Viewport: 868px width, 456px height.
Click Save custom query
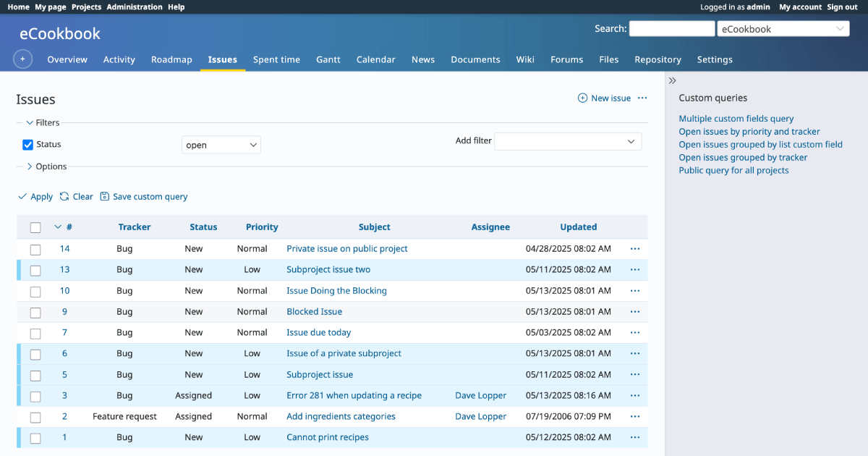pos(144,197)
